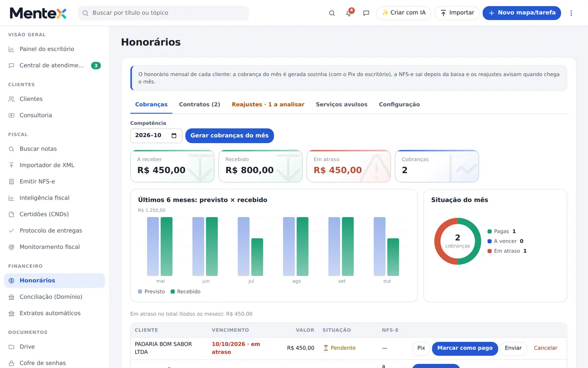Click Gerar cobranças do mês button
588x368 pixels.
point(229,135)
